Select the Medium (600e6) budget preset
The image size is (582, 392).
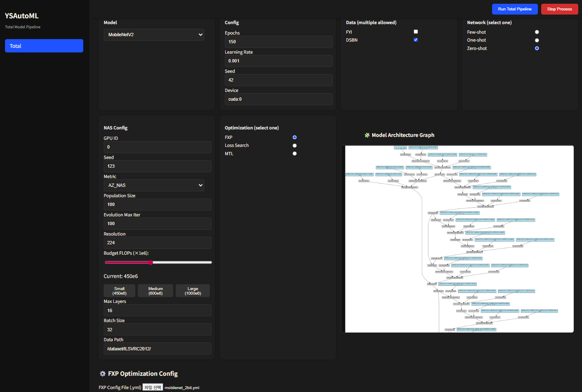(155, 291)
